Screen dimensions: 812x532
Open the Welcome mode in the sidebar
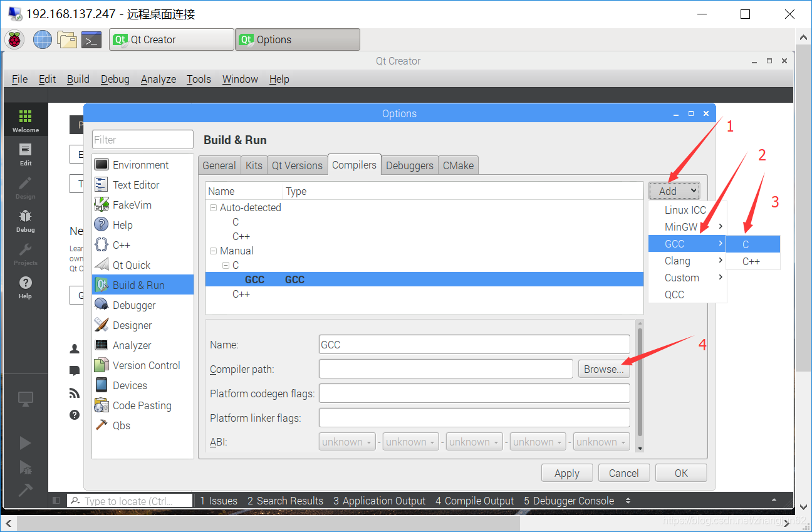coord(26,121)
